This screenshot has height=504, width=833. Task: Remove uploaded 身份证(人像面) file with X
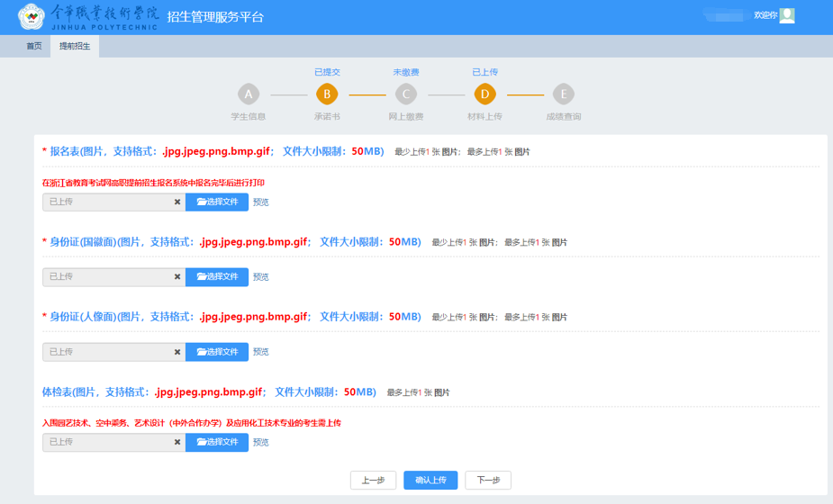tap(177, 352)
